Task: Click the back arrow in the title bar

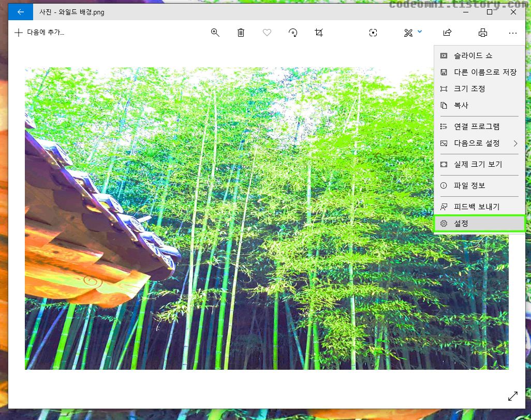Action: click(21, 12)
